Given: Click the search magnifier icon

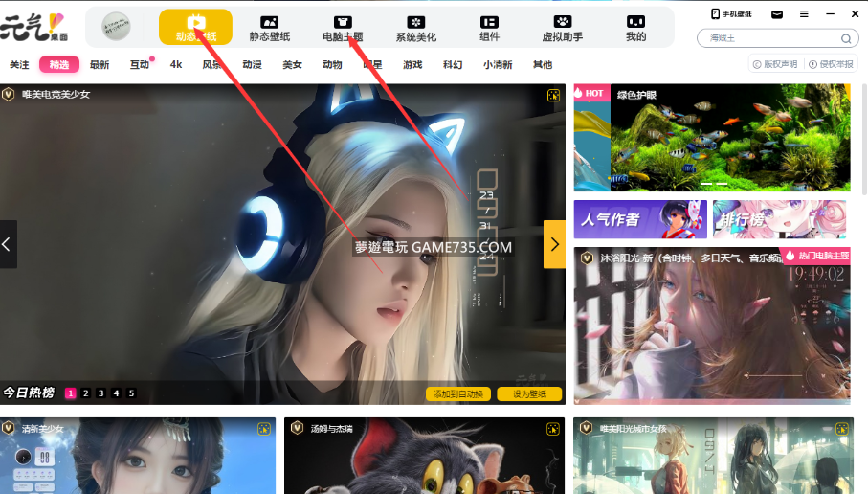Looking at the screenshot, I should [x=846, y=38].
